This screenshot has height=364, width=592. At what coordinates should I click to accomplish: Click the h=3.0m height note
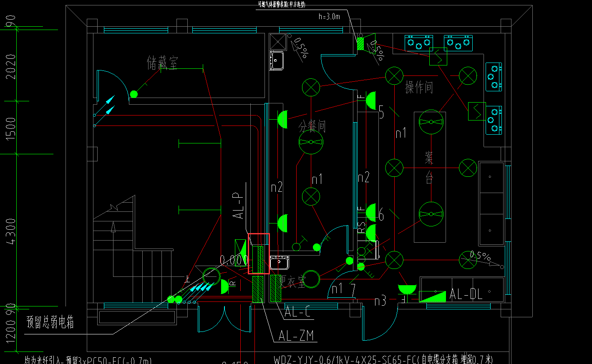[x=329, y=17]
